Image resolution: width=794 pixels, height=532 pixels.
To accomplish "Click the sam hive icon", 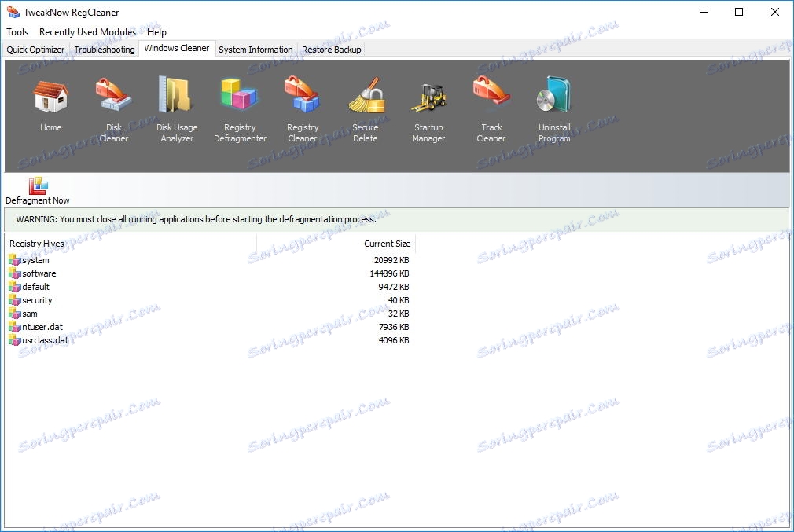I will click(x=15, y=314).
